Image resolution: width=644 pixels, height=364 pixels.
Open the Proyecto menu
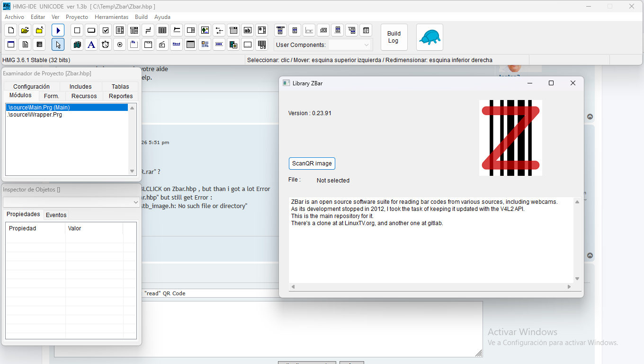click(77, 17)
